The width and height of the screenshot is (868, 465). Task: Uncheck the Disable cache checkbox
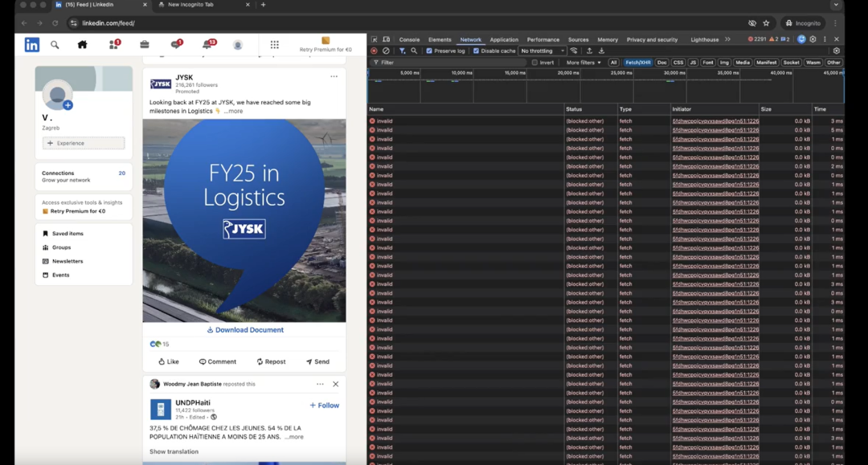pos(477,51)
